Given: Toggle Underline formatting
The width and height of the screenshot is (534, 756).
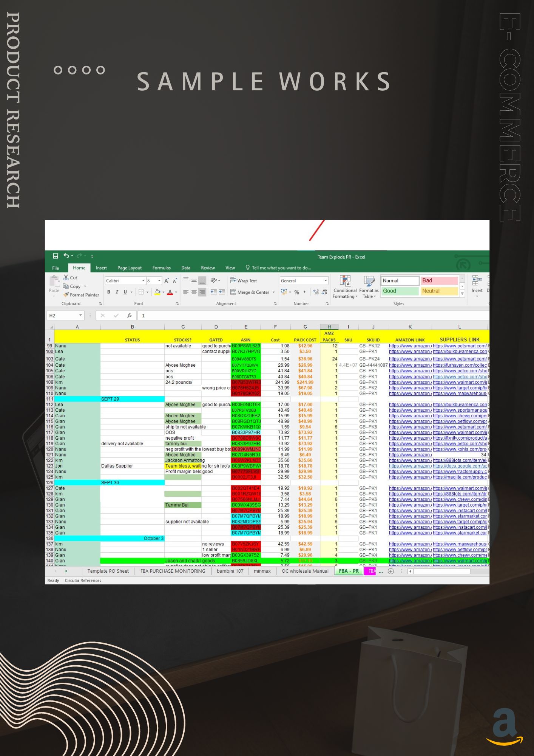Looking at the screenshot, I should coord(125,292).
